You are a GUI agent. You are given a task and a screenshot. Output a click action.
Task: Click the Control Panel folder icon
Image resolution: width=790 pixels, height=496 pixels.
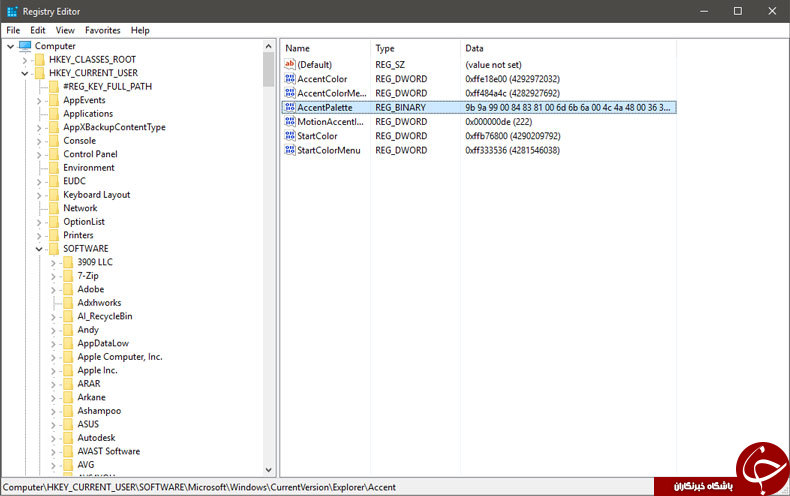point(54,154)
